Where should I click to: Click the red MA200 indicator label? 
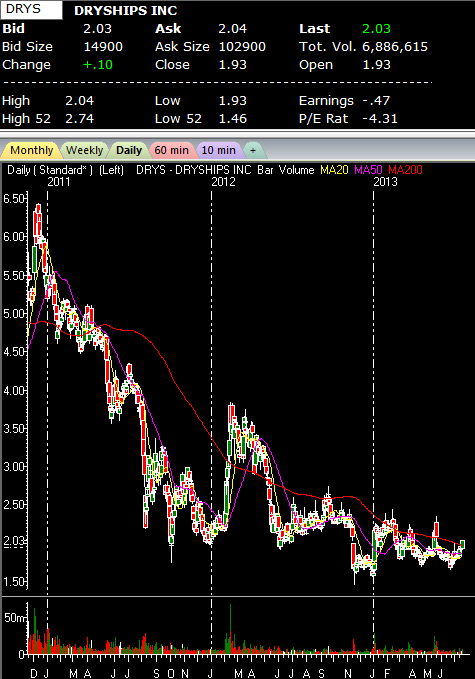(405, 170)
